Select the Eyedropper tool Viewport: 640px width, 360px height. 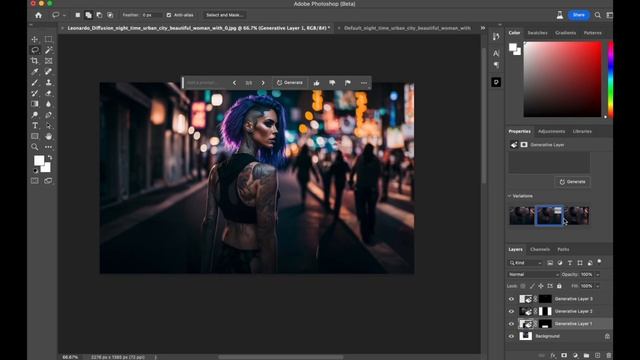[x=35, y=71]
